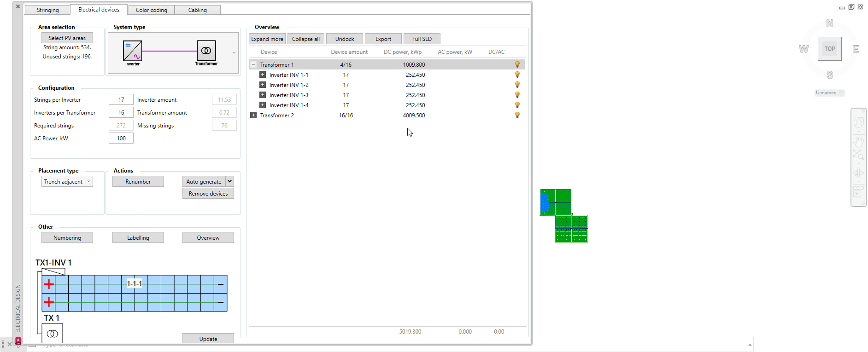Expand the Transformer 2 tree node
This screenshot has width=868, height=352.
(253, 115)
